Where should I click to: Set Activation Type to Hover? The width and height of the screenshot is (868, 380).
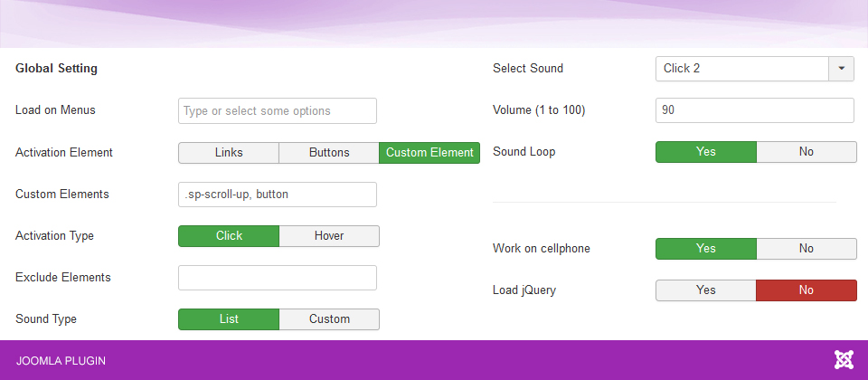pos(329,236)
